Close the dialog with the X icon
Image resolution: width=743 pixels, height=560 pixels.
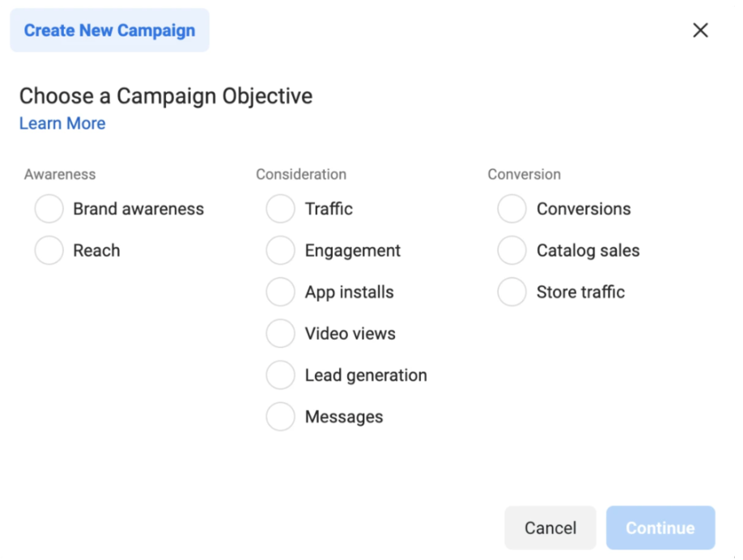[700, 30]
